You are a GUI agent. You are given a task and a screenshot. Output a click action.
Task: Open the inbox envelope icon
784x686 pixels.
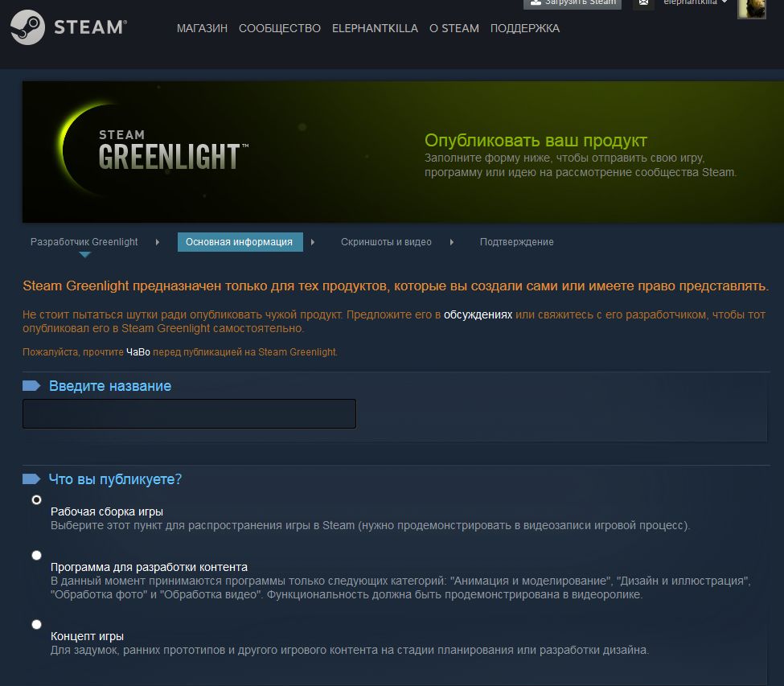[643, 3]
